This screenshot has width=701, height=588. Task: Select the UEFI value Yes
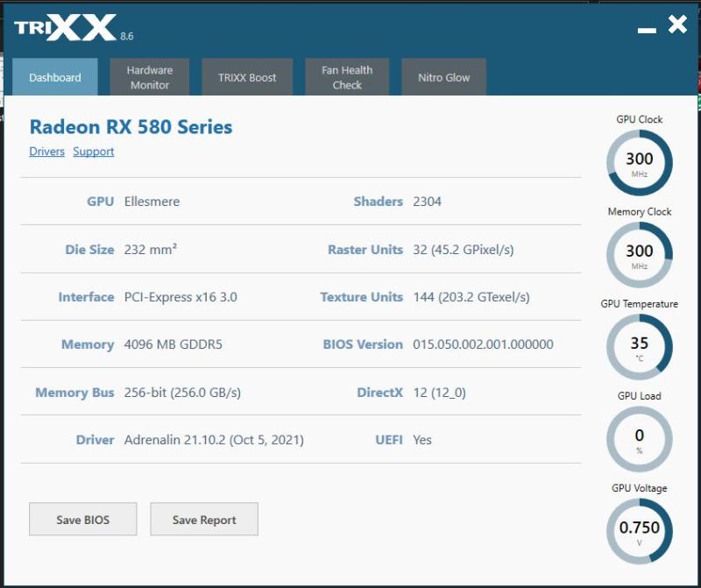(x=422, y=440)
